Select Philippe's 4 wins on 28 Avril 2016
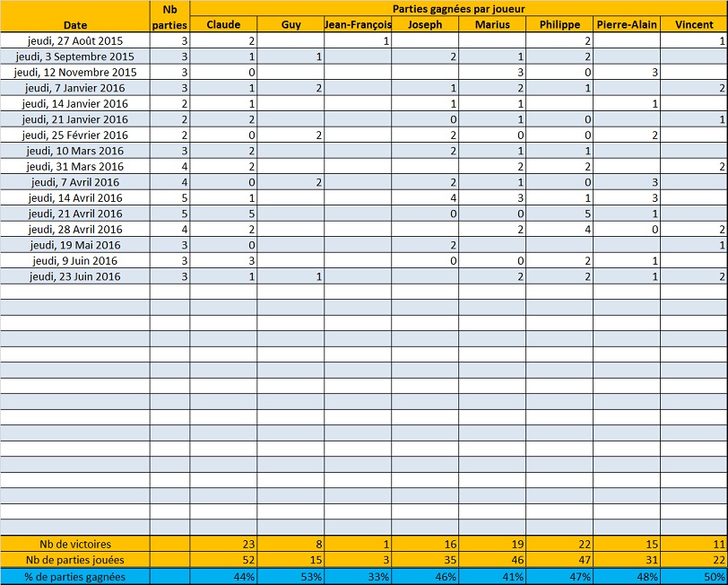The height and width of the screenshot is (585, 728). [559, 230]
